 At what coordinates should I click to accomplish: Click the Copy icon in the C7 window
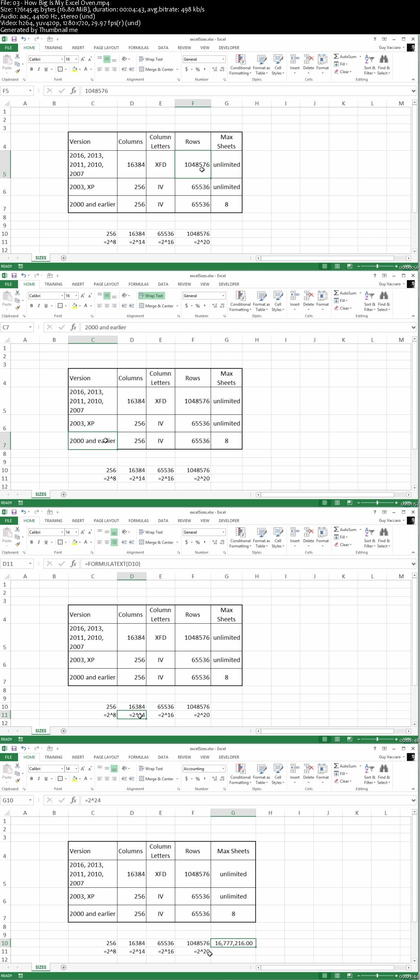point(17,300)
